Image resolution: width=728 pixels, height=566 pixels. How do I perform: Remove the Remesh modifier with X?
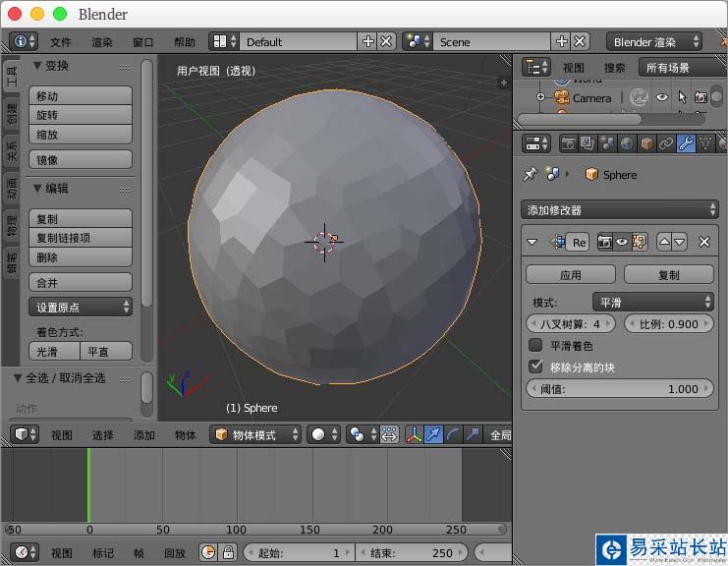[704, 242]
